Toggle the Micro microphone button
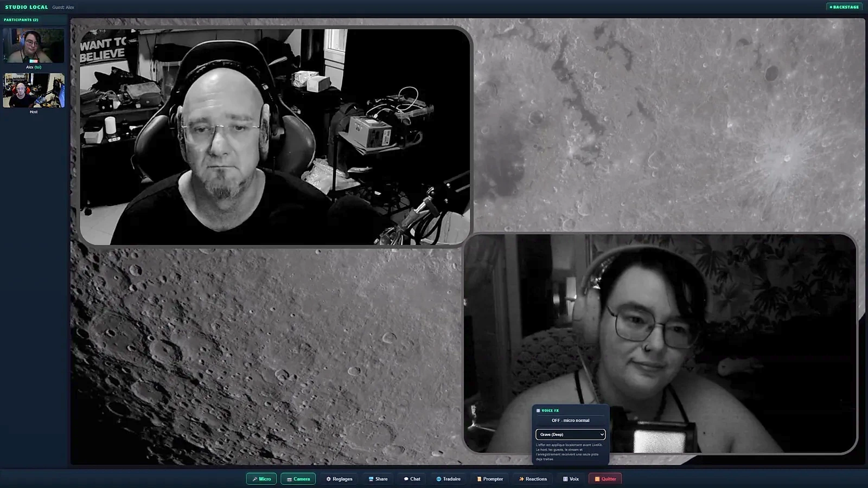Image resolution: width=868 pixels, height=488 pixels. click(x=261, y=479)
